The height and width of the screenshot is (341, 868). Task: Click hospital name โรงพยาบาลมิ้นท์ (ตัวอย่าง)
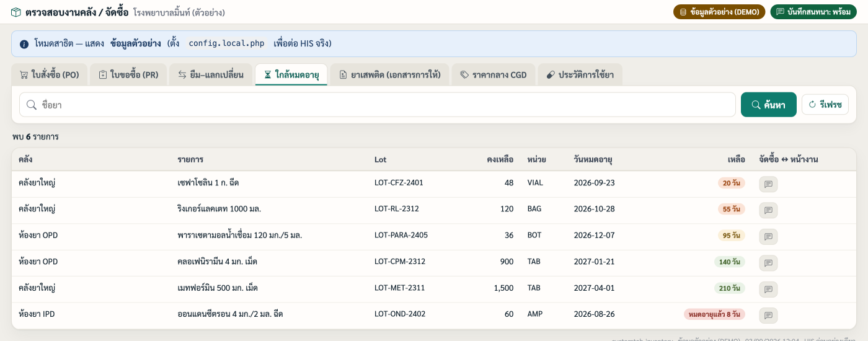pyautogui.click(x=179, y=12)
